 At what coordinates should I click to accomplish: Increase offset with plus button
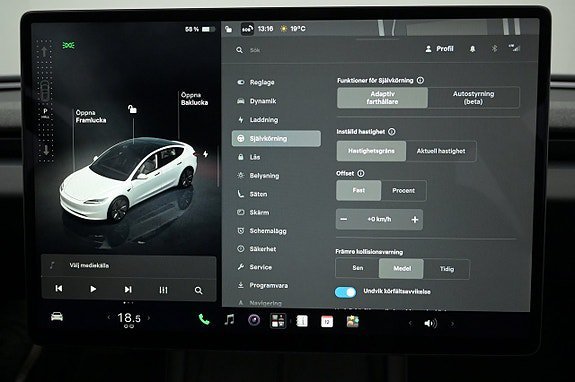(415, 220)
